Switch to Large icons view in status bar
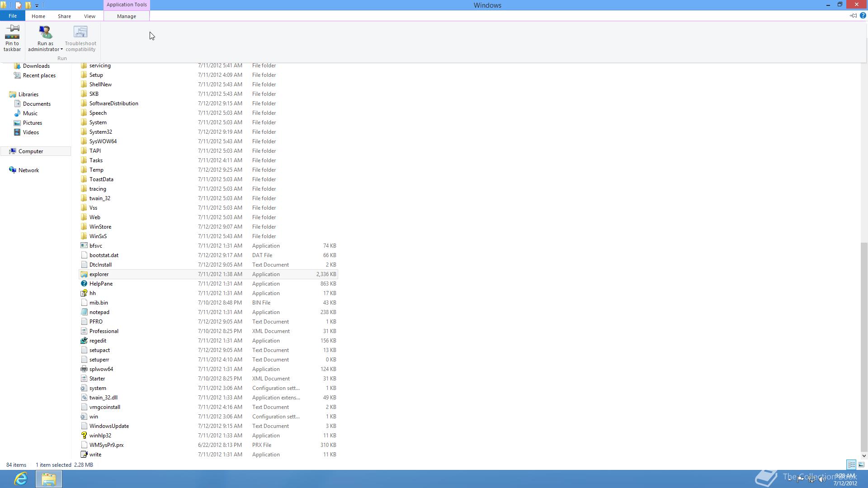 pos(861,465)
